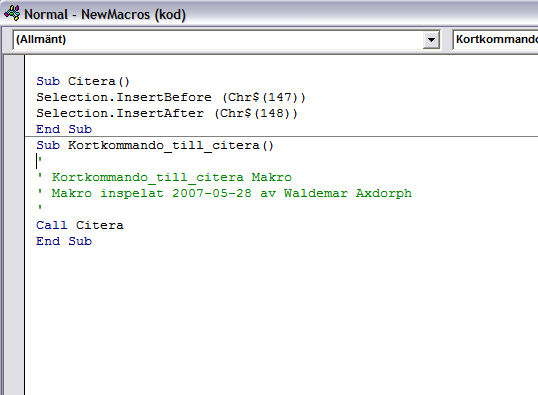Click the comment 'Kortkommando_till_citera Makro'
Screen dimensions: 538x395
[x=172, y=177]
